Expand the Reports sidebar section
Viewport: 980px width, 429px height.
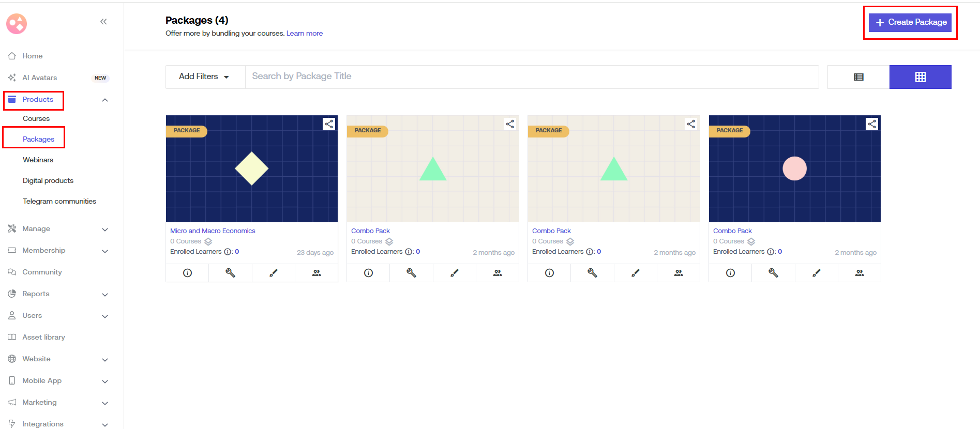click(105, 294)
